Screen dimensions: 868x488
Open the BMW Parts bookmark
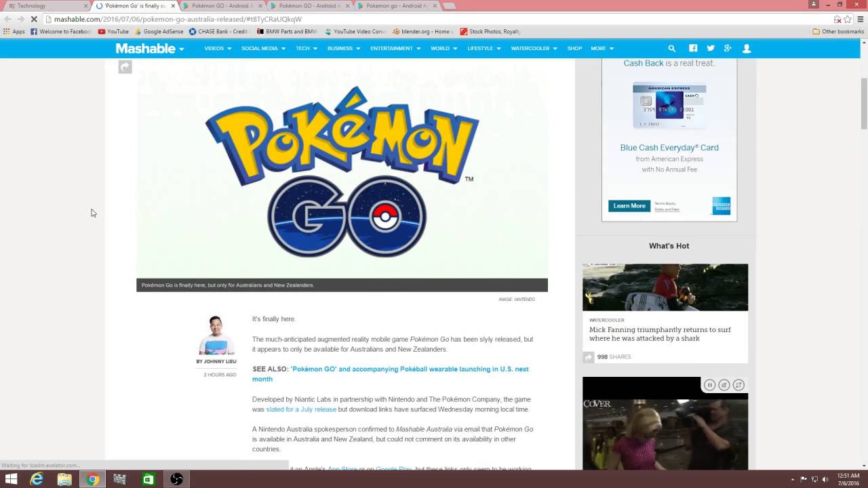287,32
